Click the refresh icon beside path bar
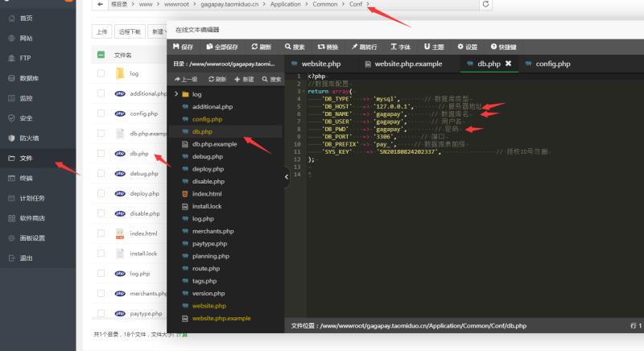The height and width of the screenshot is (351, 644). tap(485, 4)
